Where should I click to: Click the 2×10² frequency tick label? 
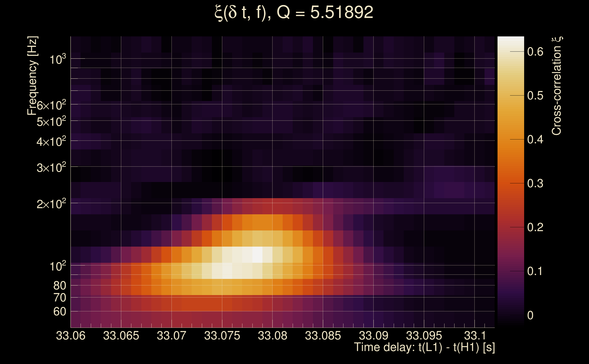(51, 204)
